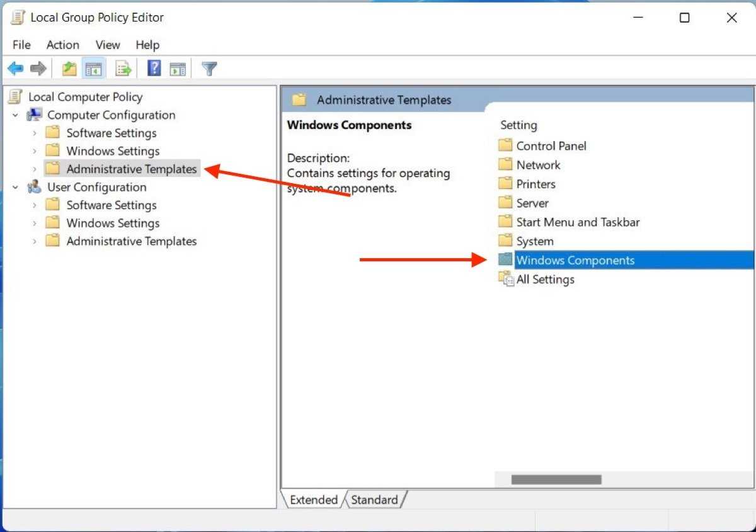756x532 pixels.
Task: Toggle the Show/Hide Action Pane icon
Action: (x=178, y=69)
